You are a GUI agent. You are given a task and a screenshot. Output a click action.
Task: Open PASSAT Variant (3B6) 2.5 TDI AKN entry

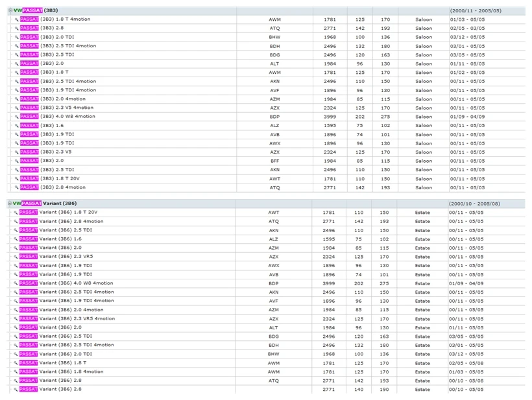click(56, 230)
